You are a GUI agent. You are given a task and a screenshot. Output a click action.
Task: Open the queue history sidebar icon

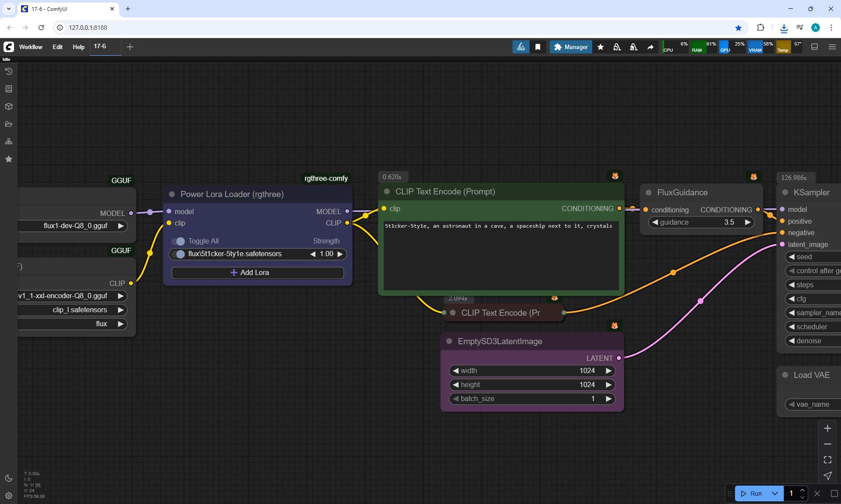[8, 71]
